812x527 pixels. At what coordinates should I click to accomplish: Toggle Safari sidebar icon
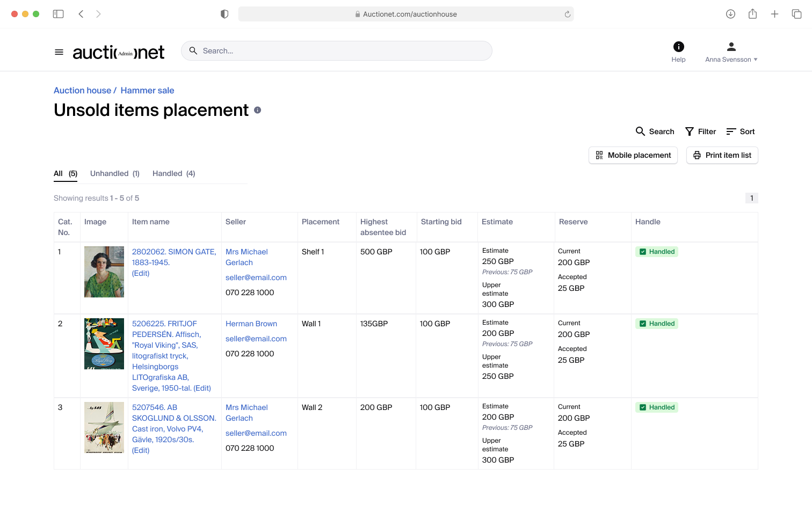pos(58,14)
